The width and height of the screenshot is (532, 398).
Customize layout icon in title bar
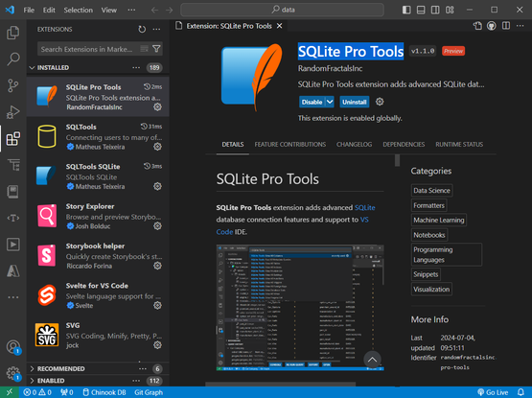pyautogui.click(x=450, y=10)
